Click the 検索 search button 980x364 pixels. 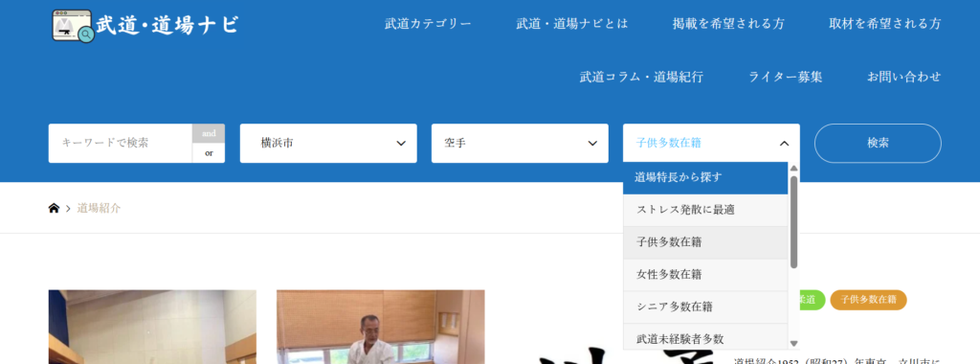click(x=878, y=144)
